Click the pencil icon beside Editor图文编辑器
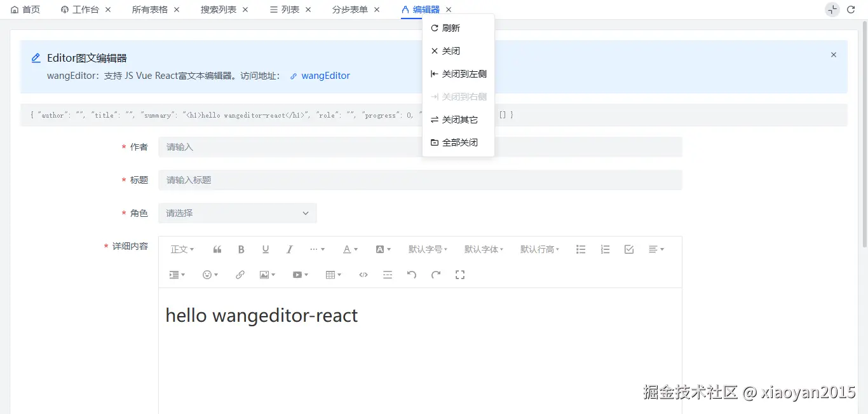 pyautogui.click(x=36, y=58)
